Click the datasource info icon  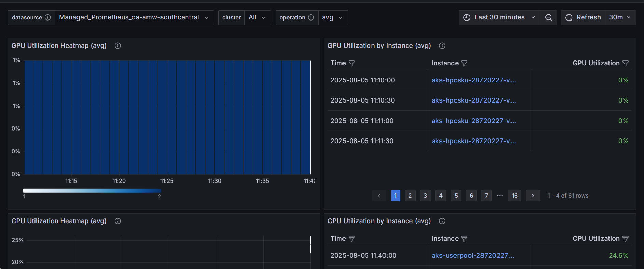click(48, 17)
